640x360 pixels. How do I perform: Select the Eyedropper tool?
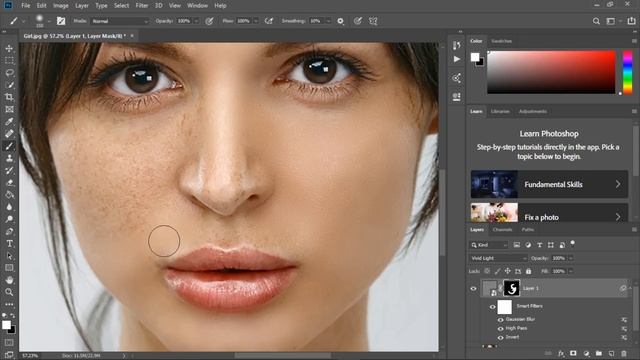point(9,122)
